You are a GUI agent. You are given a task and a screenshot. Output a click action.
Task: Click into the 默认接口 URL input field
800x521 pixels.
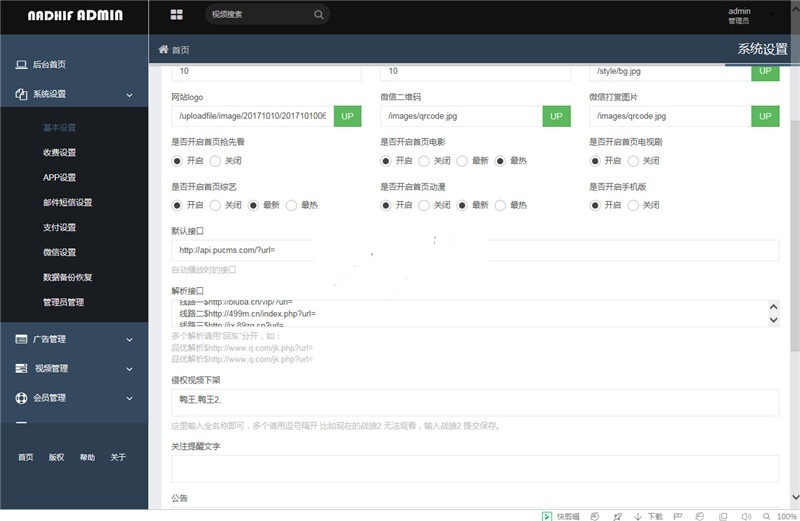[x=475, y=250]
